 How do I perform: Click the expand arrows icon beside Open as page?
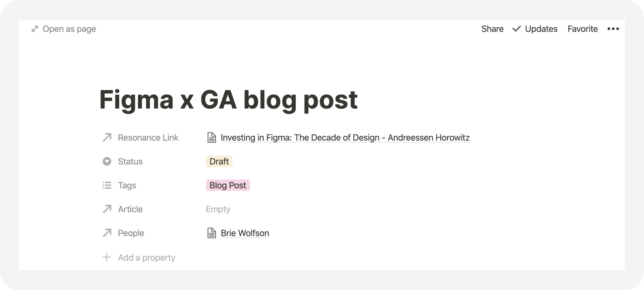(35, 29)
